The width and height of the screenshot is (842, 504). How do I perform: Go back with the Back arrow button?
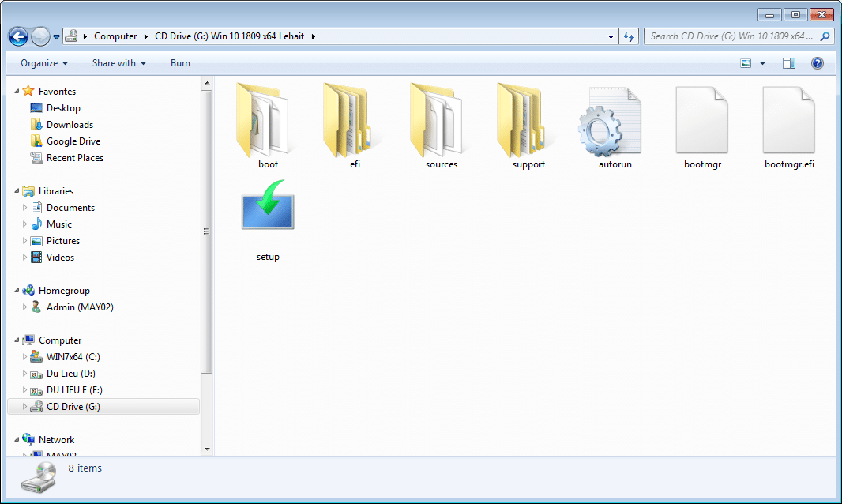click(18, 36)
